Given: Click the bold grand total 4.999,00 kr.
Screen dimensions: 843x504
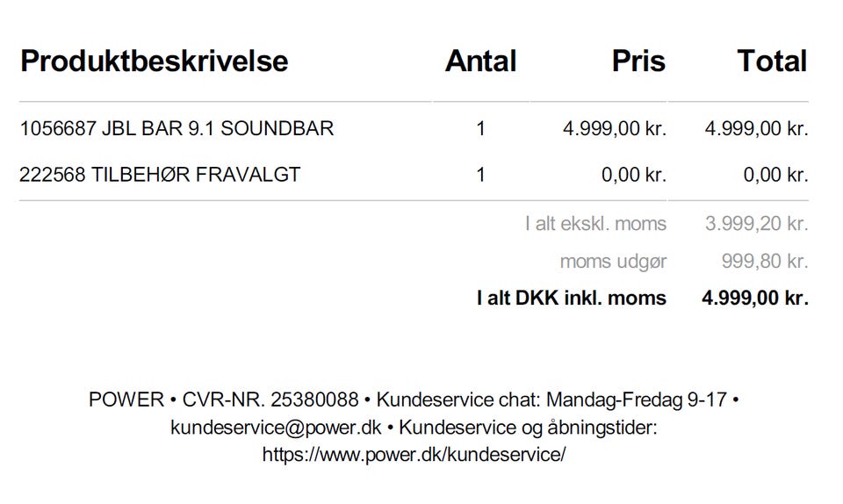Looking at the screenshot, I should click(x=755, y=298).
